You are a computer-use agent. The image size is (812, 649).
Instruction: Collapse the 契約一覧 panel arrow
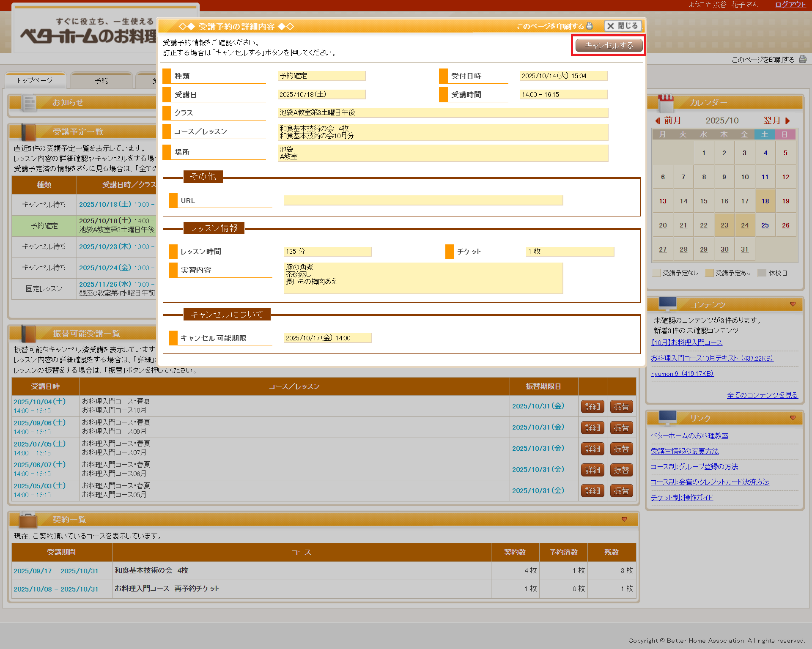pyautogui.click(x=624, y=520)
